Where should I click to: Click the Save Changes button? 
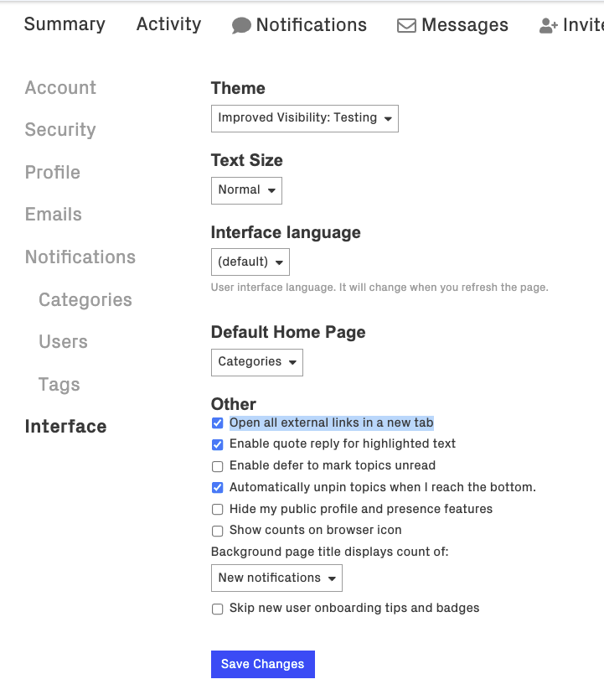tap(262, 664)
